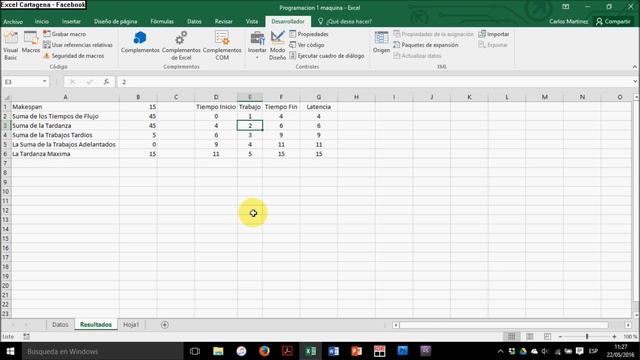Toggle Usar referencias relativas
The image size is (640, 360).
[x=78, y=45]
